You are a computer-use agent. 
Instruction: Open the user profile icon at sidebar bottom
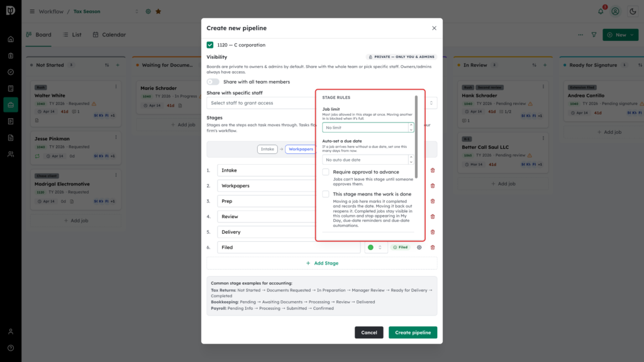[x=11, y=331]
